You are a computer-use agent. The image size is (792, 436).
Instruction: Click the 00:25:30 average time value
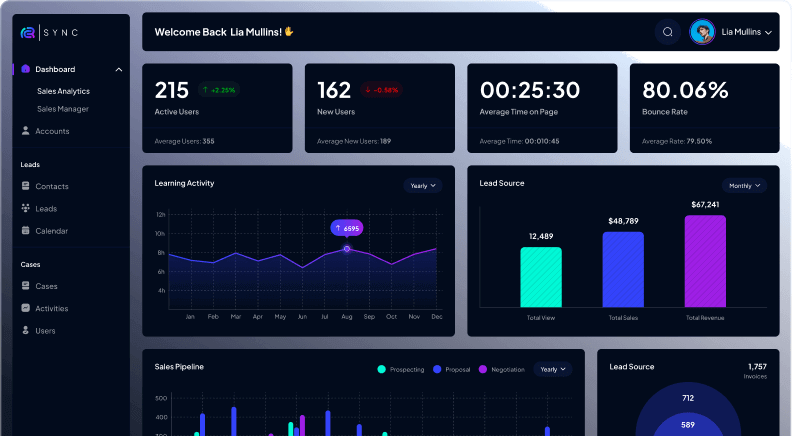[530, 90]
